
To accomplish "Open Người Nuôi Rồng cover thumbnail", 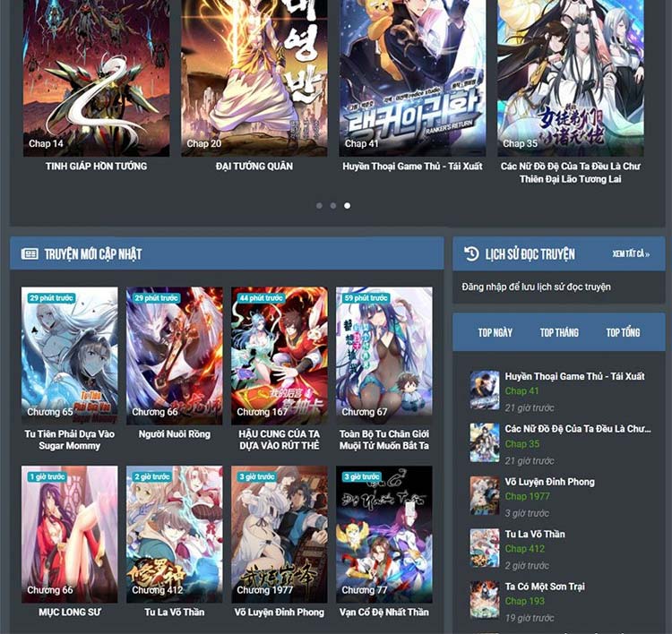I will (x=175, y=356).
